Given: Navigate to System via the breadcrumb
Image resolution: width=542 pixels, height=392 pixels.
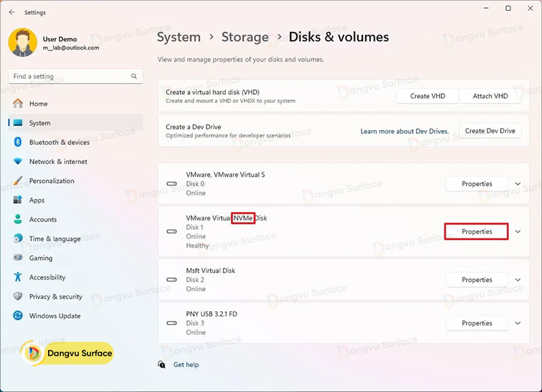Looking at the screenshot, I should click(x=178, y=37).
